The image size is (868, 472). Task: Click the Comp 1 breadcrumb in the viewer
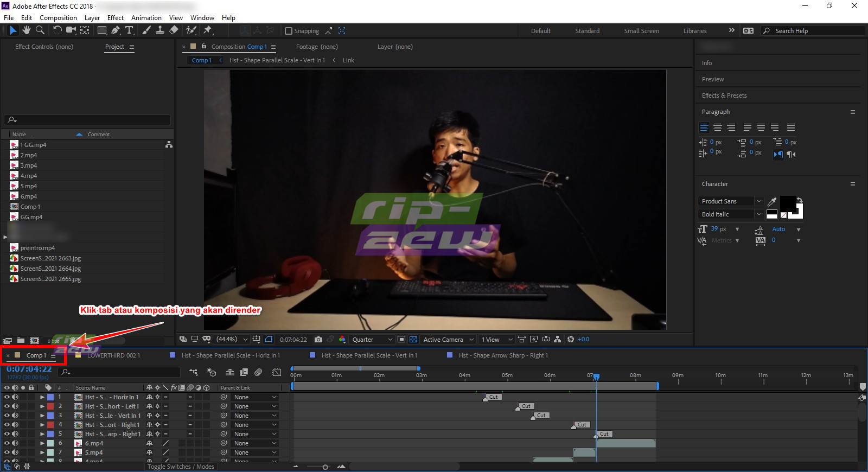point(201,60)
